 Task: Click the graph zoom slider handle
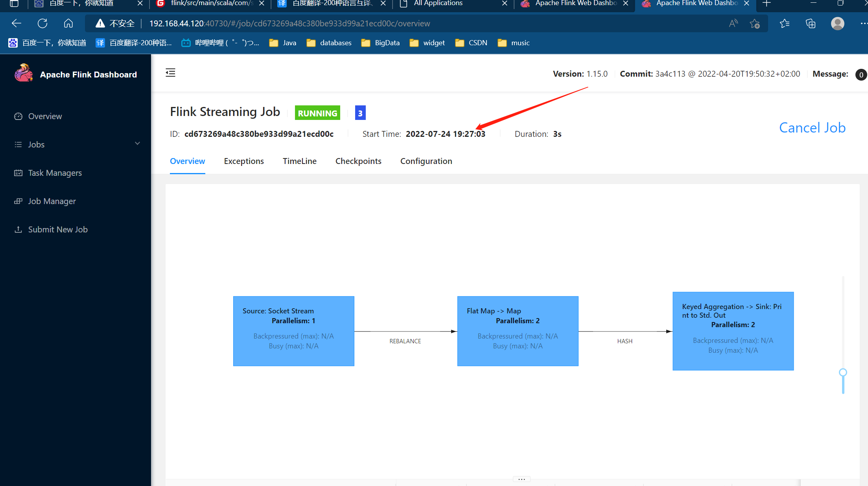point(843,372)
